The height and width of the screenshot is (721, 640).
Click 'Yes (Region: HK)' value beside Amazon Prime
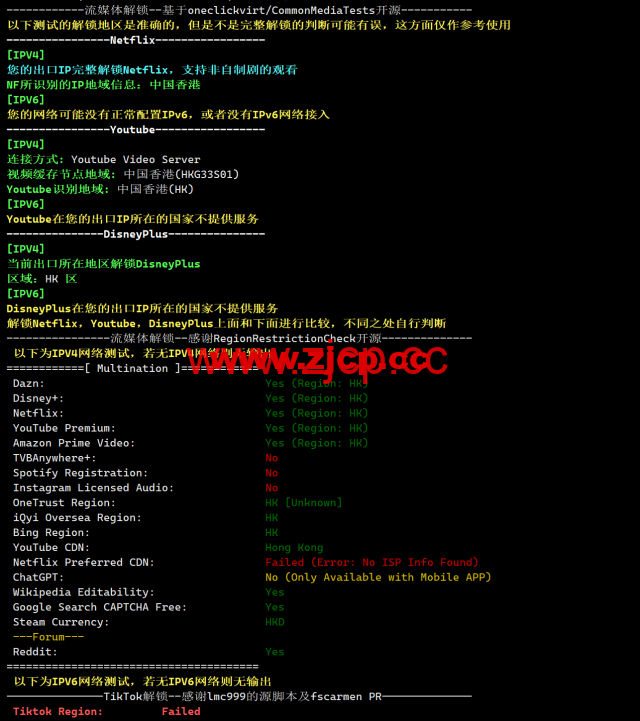(317, 443)
